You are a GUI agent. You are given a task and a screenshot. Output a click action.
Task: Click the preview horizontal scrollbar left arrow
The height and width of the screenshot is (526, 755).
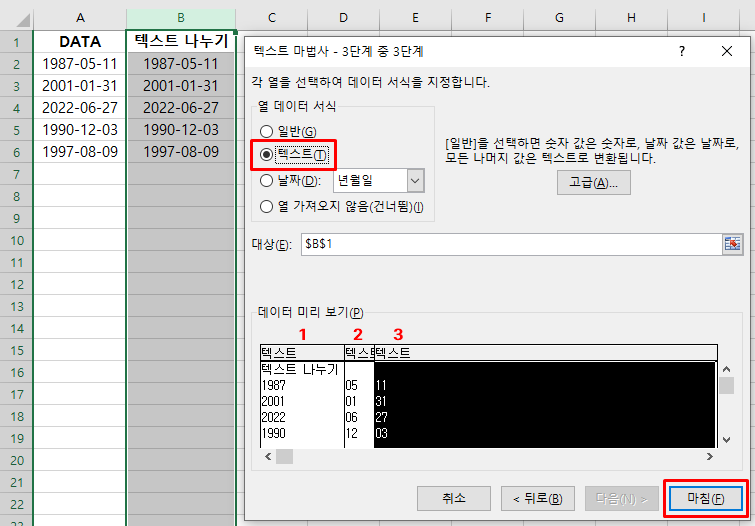(268, 456)
